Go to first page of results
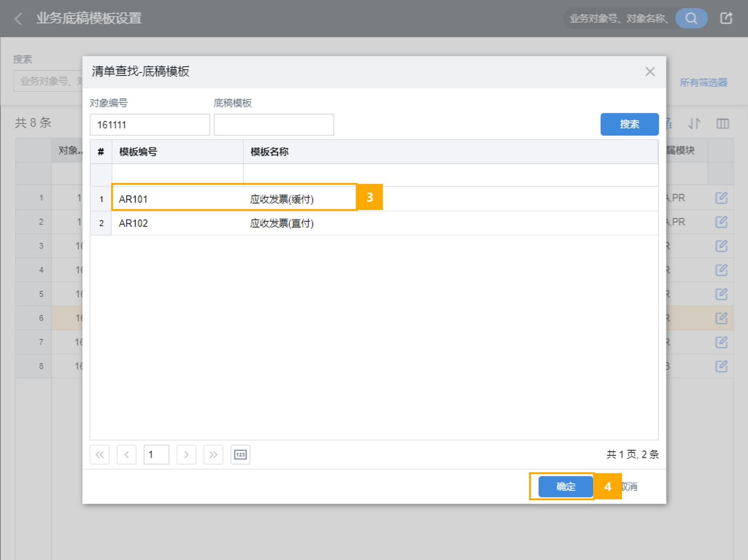Image resolution: width=748 pixels, height=560 pixels. coord(99,455)
